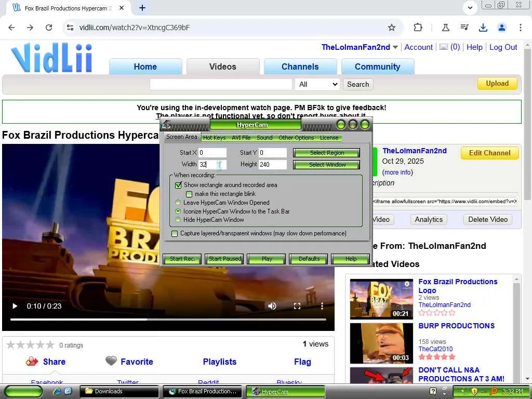This screenshot has height=399, width=532.
Task: Click Select Region button
Action: tap(327, 153)
